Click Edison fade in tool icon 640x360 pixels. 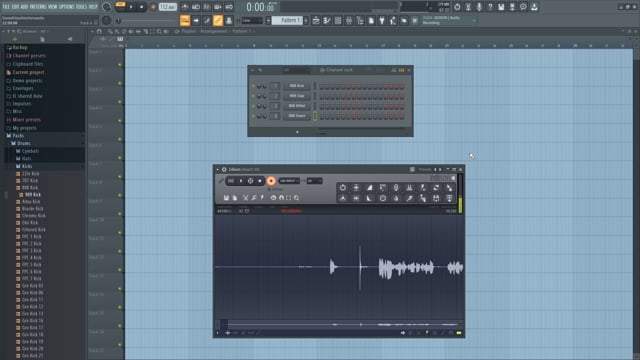tap(369, 187)
